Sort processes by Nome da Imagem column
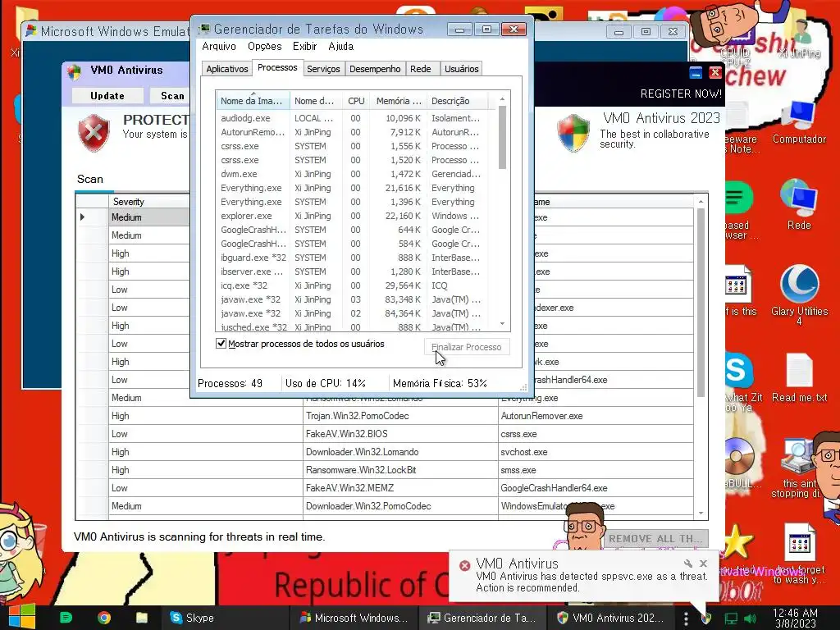The width and height of the screenshot is (840, 630). 253,101
